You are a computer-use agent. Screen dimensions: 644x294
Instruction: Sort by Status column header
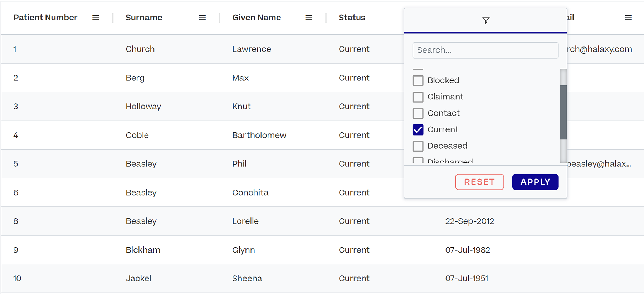352,18
